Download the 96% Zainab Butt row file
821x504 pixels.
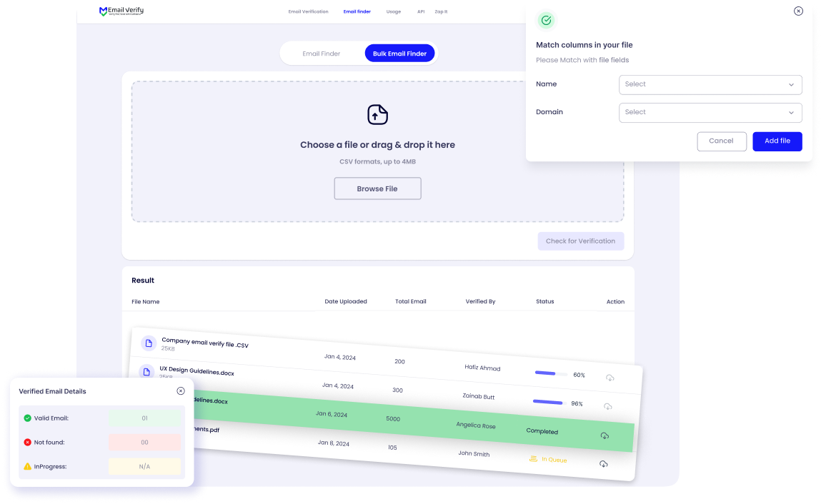[x=608, y=407]
